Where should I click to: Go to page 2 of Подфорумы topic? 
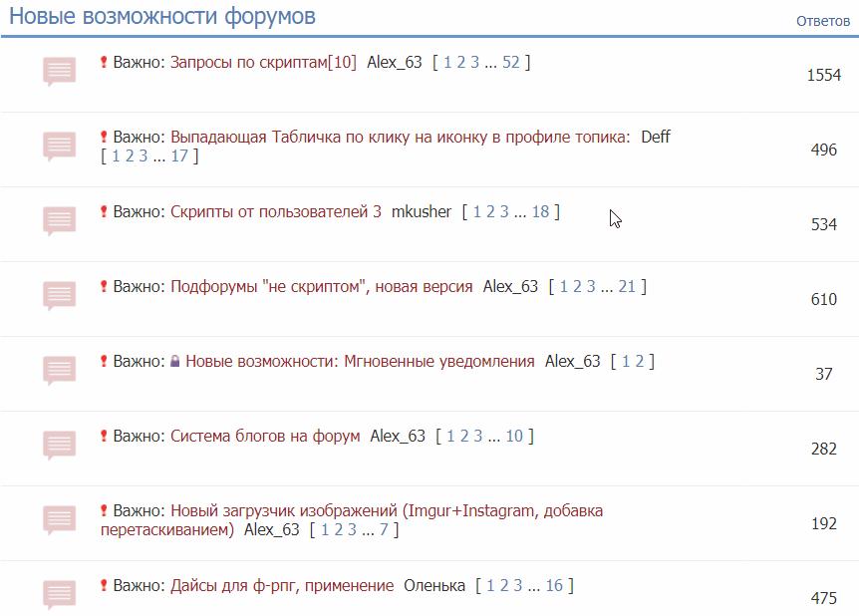[x=577, y=287]
